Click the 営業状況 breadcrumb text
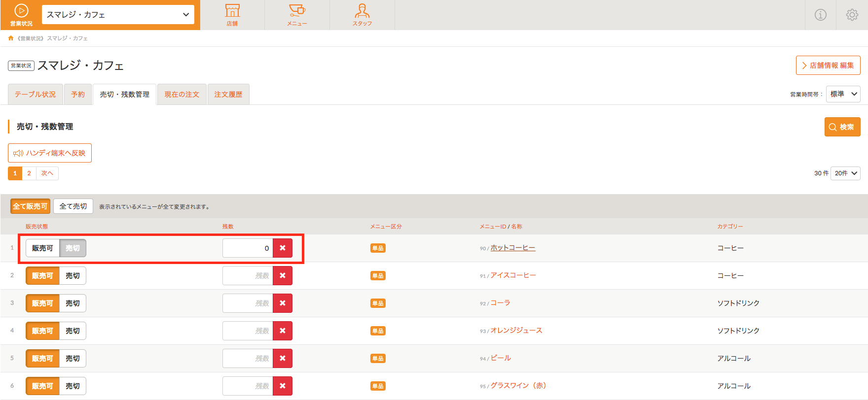Screen dimensions: 868x400 [x=31, y=38]
